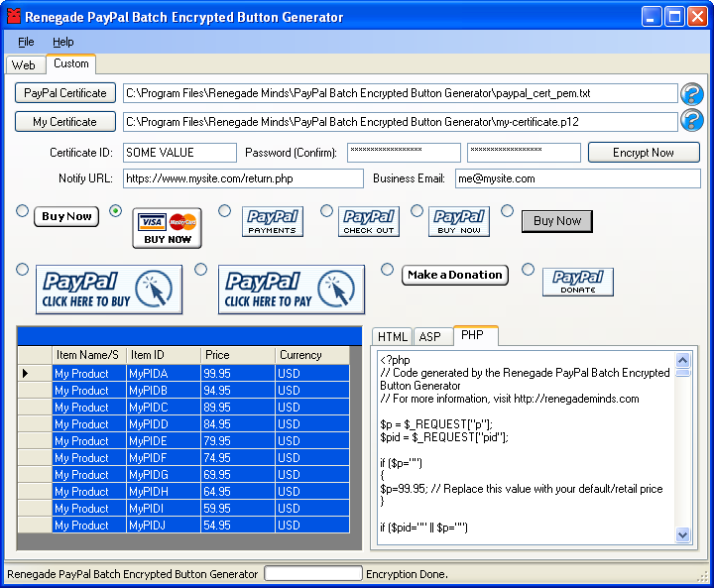The image size is (714, 588).
Task: Open the File menu
Action: [26, 42]
